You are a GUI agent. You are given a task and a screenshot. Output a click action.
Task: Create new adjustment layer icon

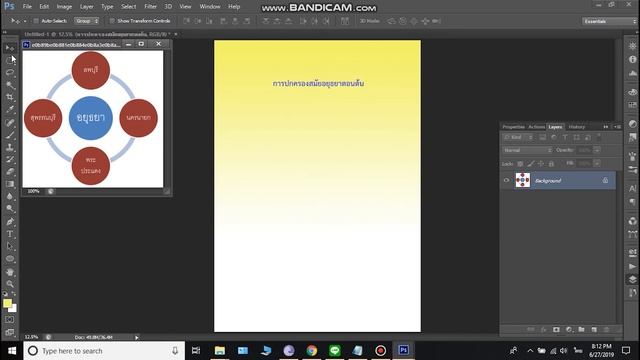coord(569,329)
